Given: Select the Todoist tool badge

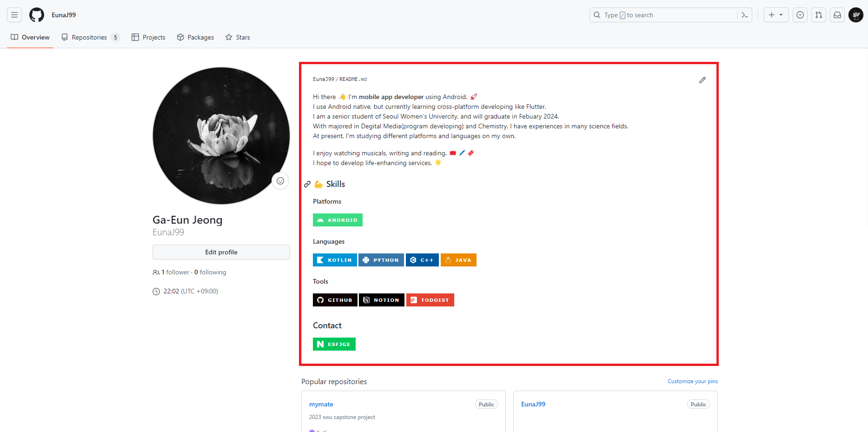Looking at the screenshot, I should click(x=430, y=300).
